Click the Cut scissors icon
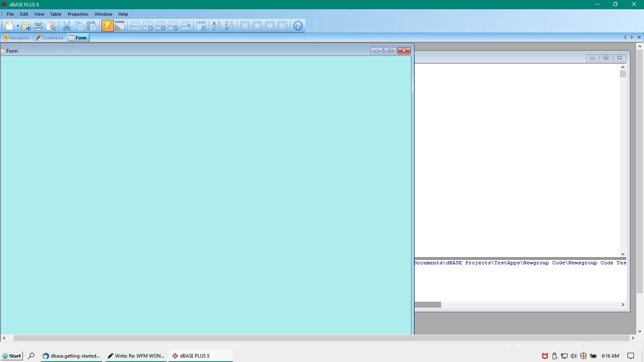The height and width of the screenshot is (362, 644). [x=67, y=26]
